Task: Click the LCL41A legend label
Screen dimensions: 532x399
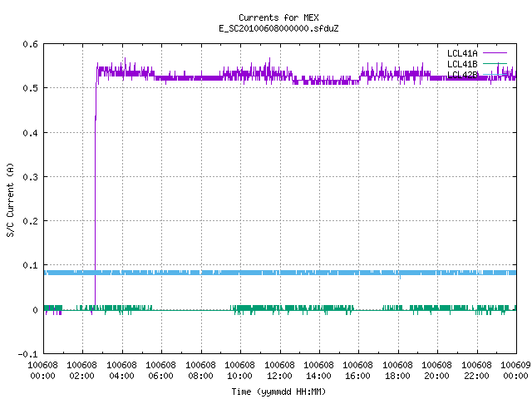Action: tap(462, 53)
